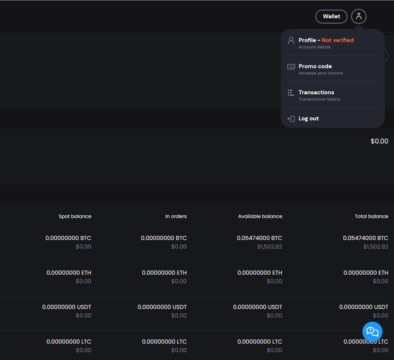Click Spot balance 0.00000000 BTC value
394x360 pixels.
pyautogui.click(x=68, y=238)
